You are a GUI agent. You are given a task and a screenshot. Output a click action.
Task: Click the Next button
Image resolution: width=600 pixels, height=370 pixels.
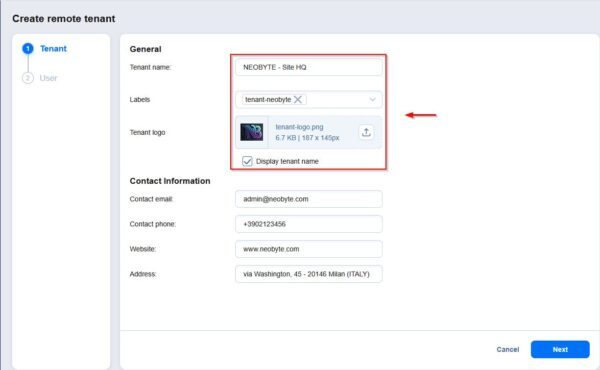[560, 349]
